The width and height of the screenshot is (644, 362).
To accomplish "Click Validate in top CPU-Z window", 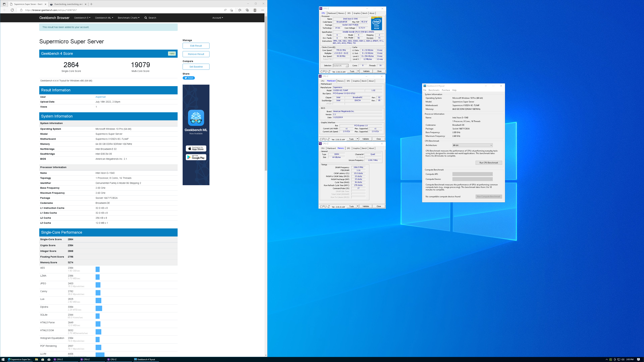I will 366,71.
